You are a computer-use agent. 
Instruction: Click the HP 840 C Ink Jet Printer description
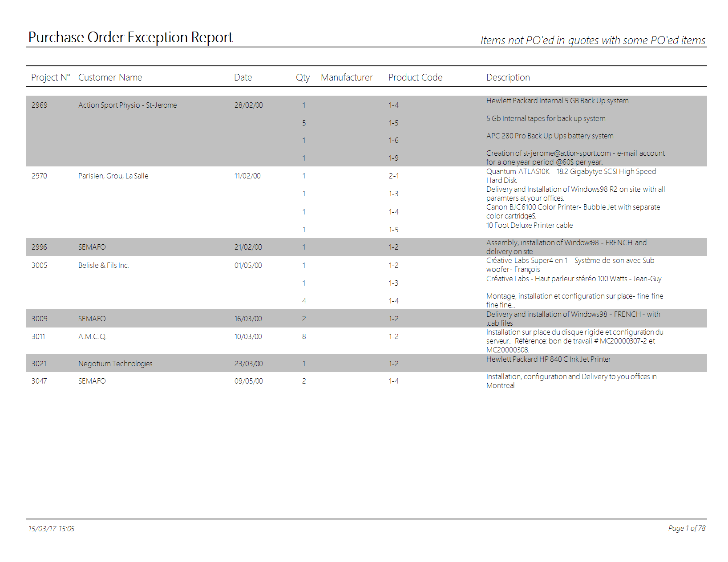click(x=548, y=359)
